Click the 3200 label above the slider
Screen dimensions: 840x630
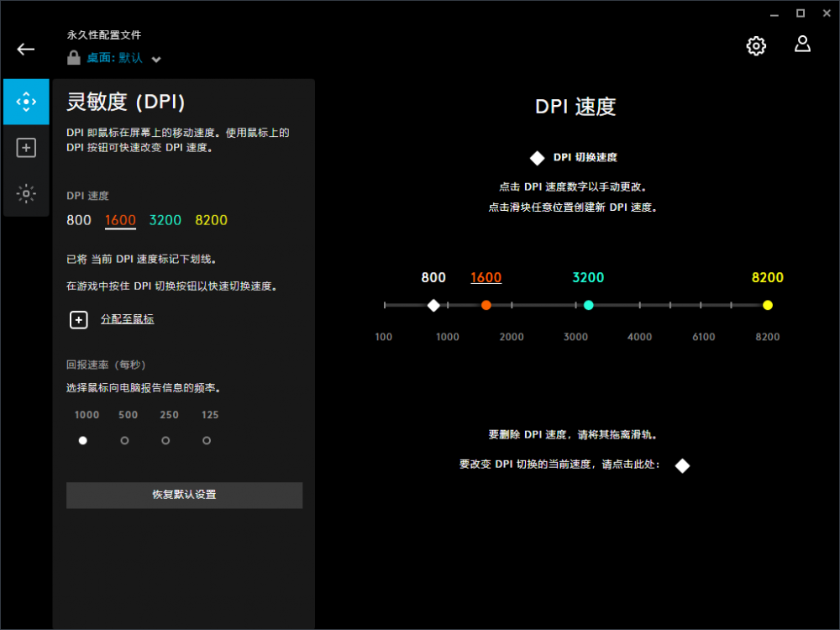click(588, 278)
